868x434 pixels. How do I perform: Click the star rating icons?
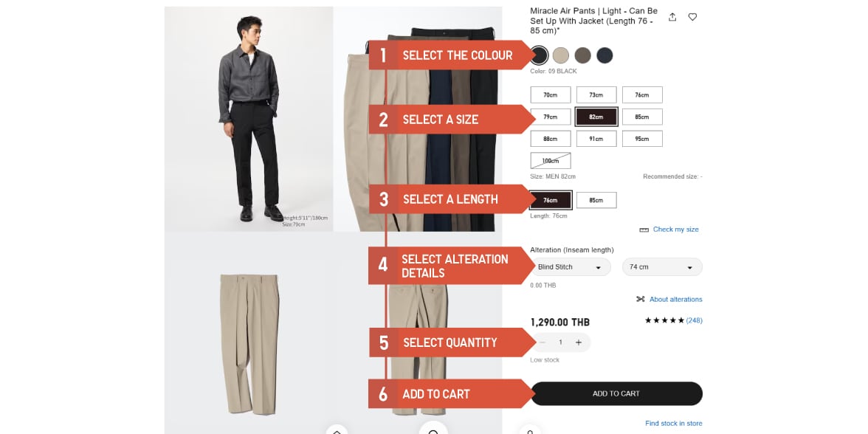[x=664, y=320]
